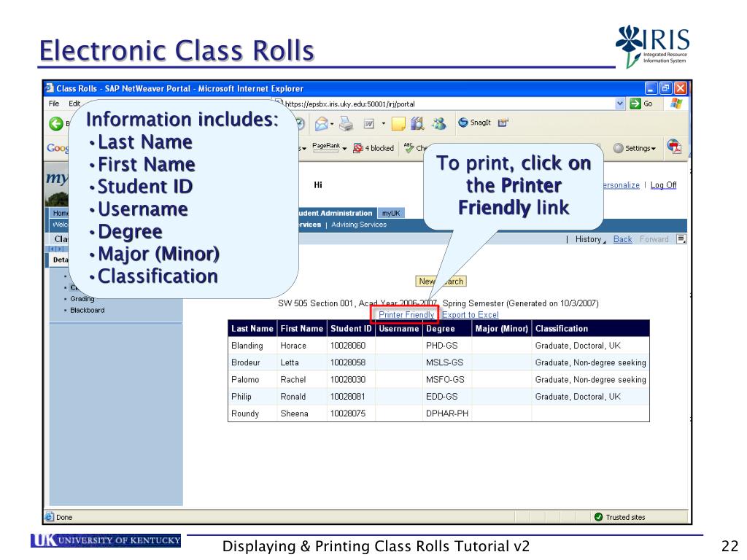Open Advising Services sub-tab
Image resolution: width=747 pixels, height=560 pixels.
tap(359, 225)
